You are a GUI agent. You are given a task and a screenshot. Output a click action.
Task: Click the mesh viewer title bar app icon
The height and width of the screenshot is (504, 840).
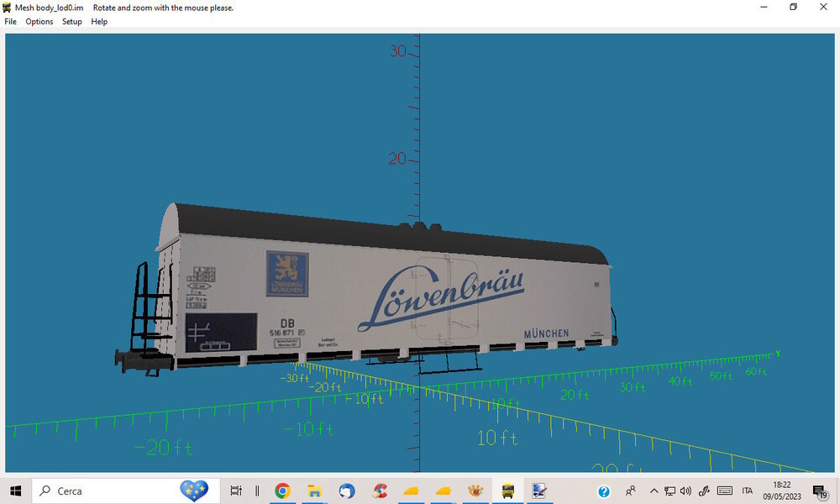click(x=7, y=8)
